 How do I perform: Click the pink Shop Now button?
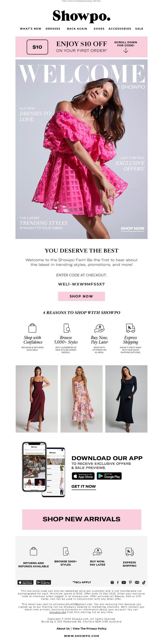coord(81,296)
